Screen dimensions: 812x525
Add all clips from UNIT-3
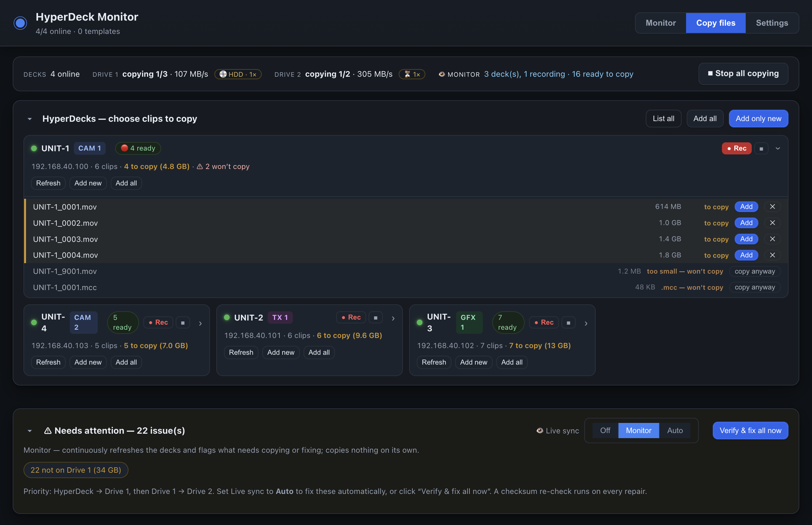click(512, 362)
